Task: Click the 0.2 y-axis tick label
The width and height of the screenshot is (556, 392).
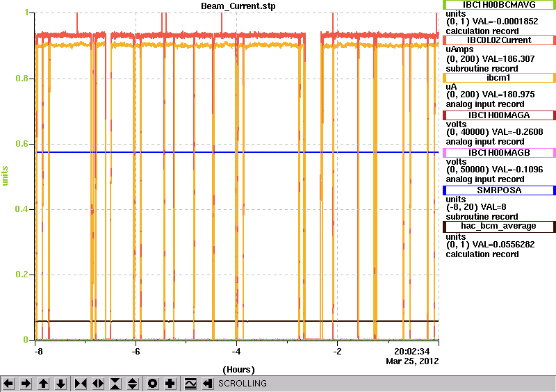Action: coord(22,275)
